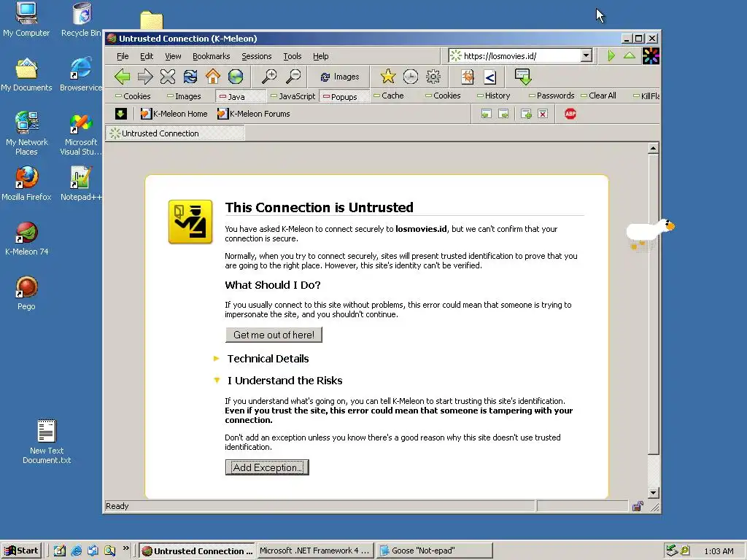This screenshot has width=747, height=560.
Task: Click the scrollbar down arrow
Action: coord(653,493)
